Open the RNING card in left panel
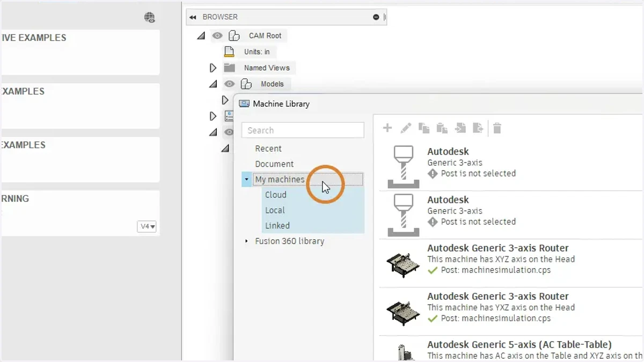This screenshot has height=362, width=644. pyautogui.click(x=80, y=213)
